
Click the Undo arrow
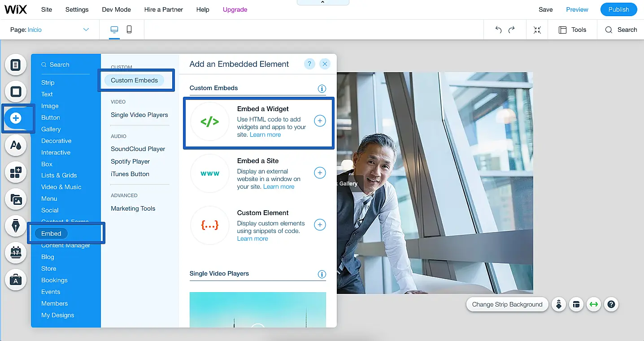click(498, 30)
